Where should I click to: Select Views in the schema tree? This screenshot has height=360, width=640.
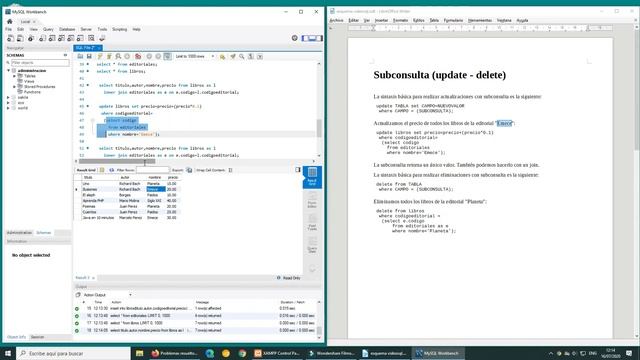pos(29,81)
